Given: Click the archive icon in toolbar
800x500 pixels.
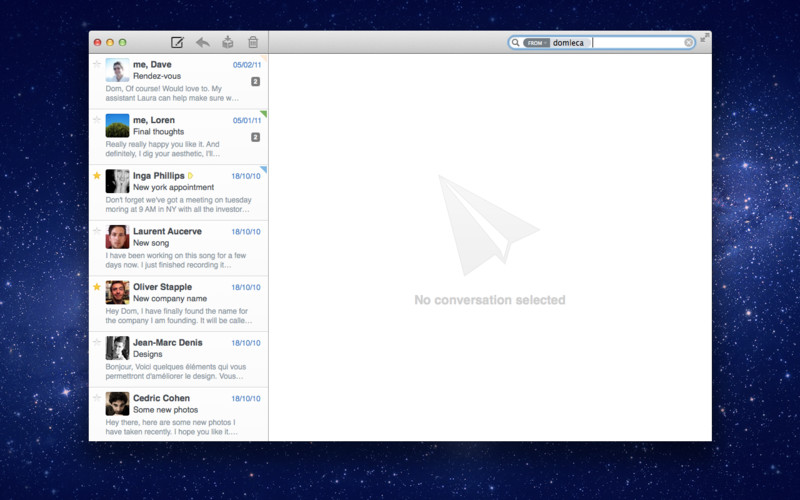Looking at the screenshot, I should (x=228, y=42).
